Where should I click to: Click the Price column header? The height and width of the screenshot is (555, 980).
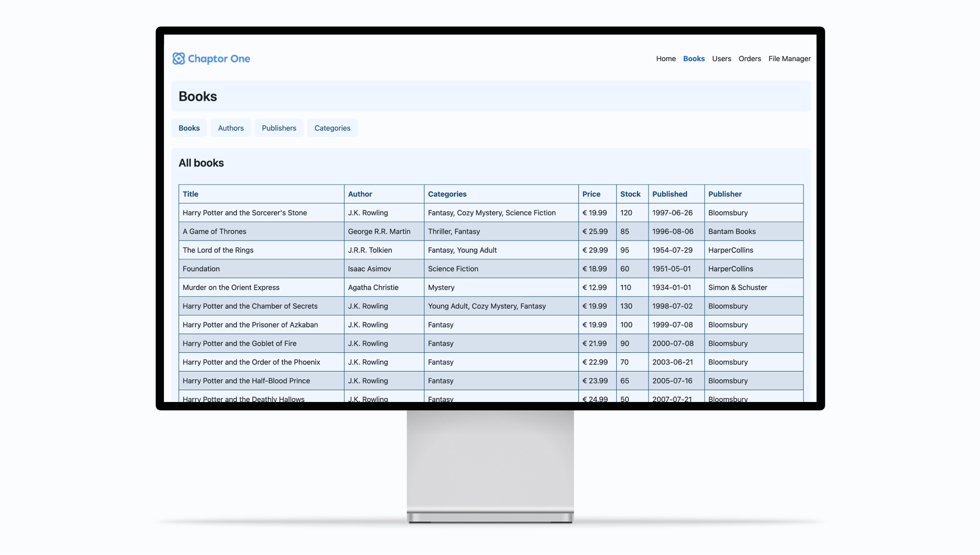pyautogui.click(x=591, y=194)
